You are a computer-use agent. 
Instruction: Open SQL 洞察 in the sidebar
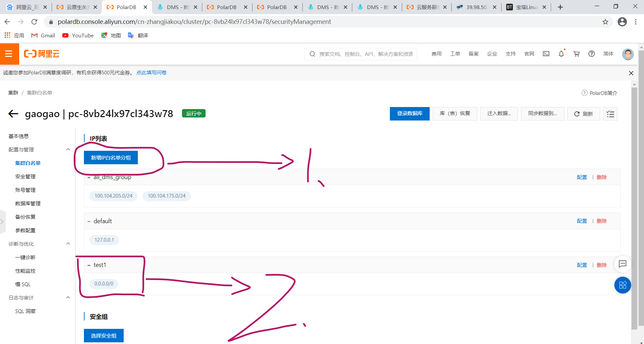point(25,311)
